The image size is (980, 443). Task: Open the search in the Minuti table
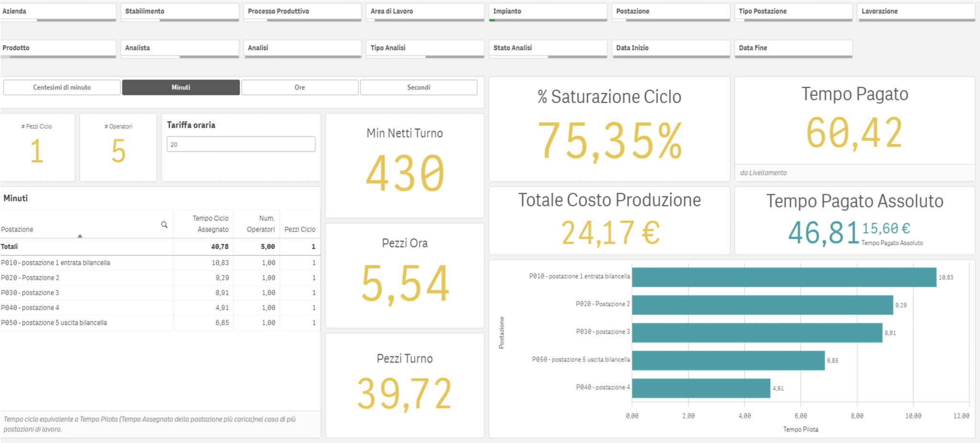165,224
